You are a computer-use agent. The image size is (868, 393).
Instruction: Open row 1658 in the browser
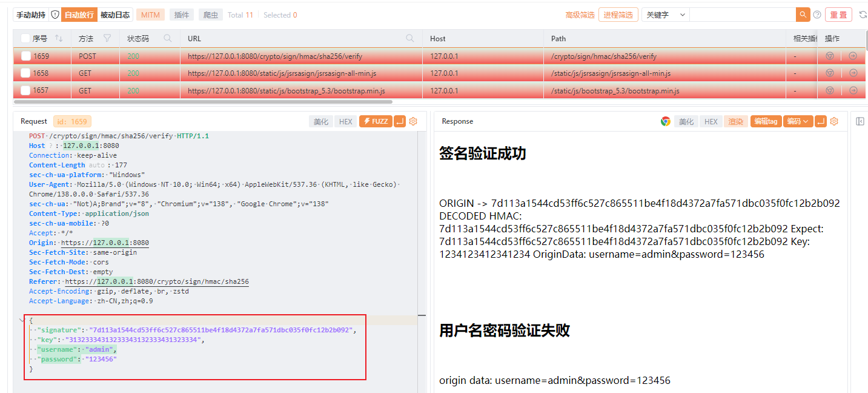click(x=830, y=73)
